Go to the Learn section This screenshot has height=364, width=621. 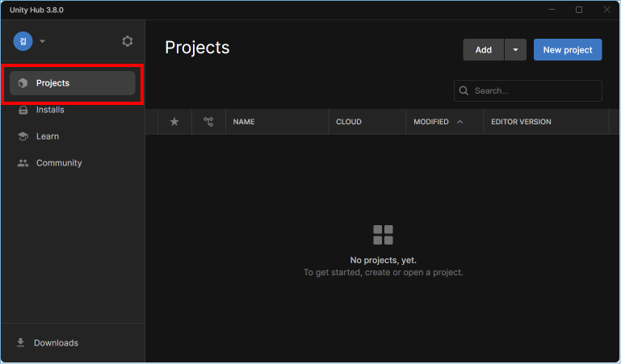pyautogui.click(x=73, y=136)
